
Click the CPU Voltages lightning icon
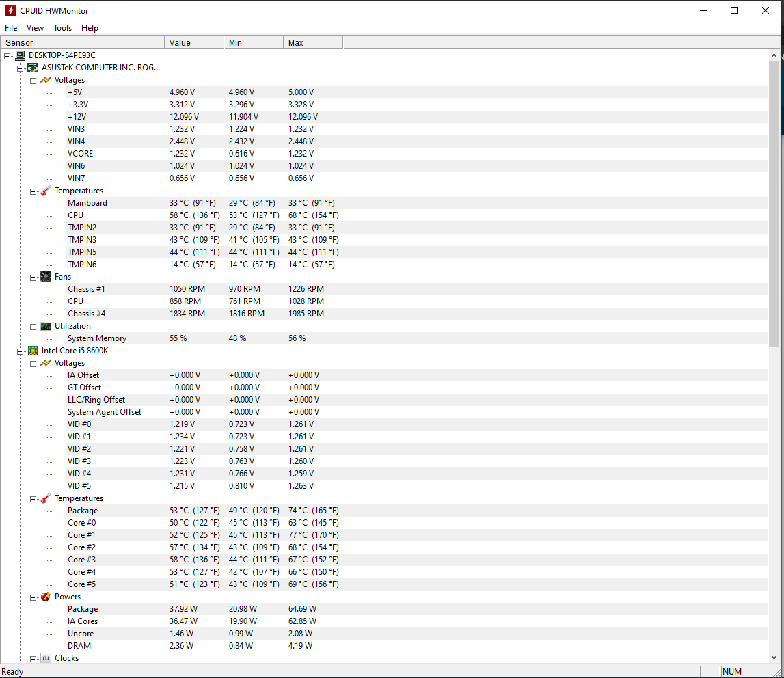coord(46,363)
